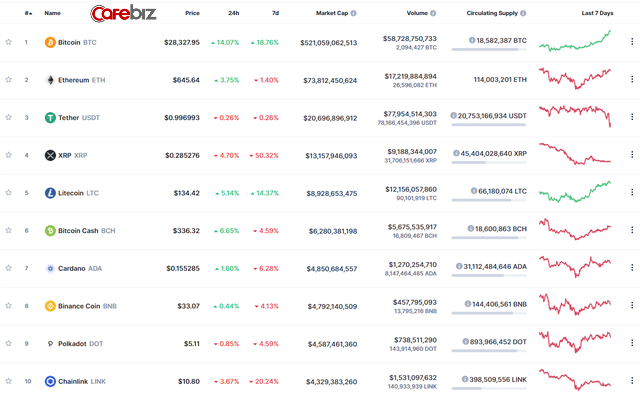Click the Tether green logo icon

50,118
